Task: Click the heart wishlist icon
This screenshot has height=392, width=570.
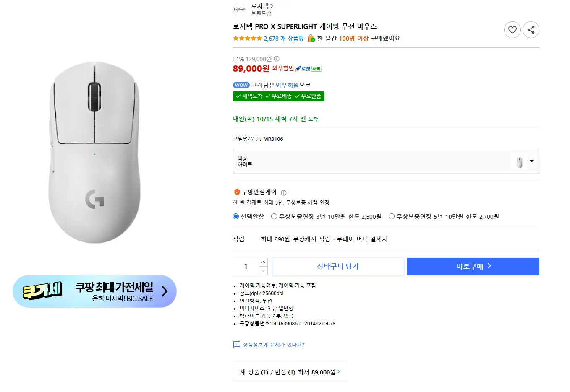Action: [x=512, y=30]
